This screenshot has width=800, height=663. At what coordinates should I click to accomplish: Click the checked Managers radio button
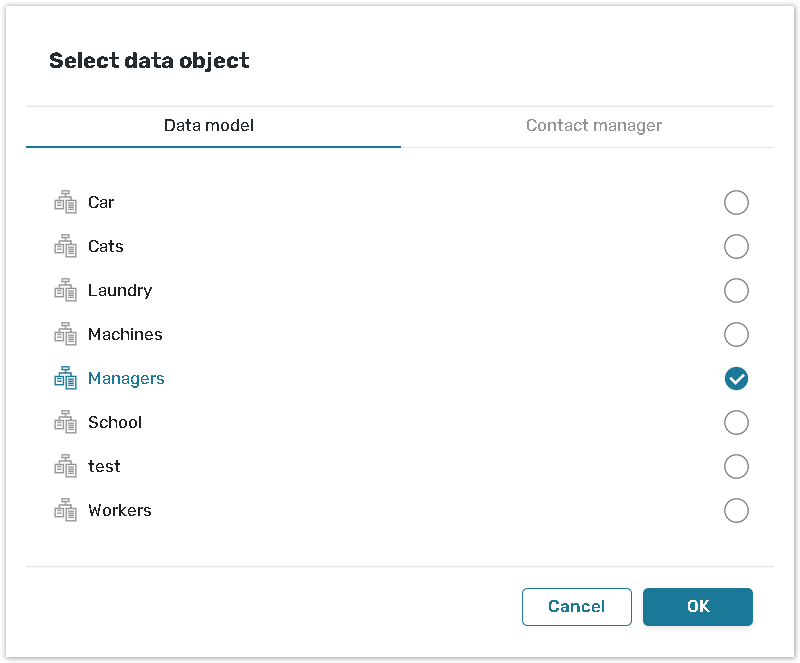(x=736, y=379)
